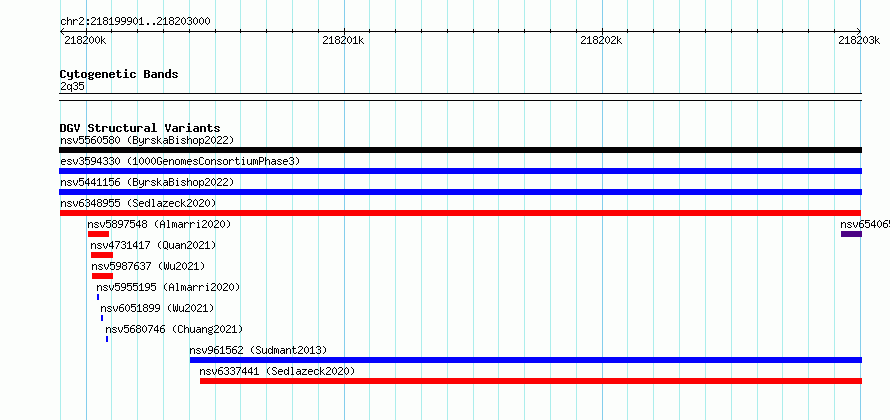Open the nsv5987637 (Wu2021) label
Viewport: 890px width, 420px height.
click(148, 266)
